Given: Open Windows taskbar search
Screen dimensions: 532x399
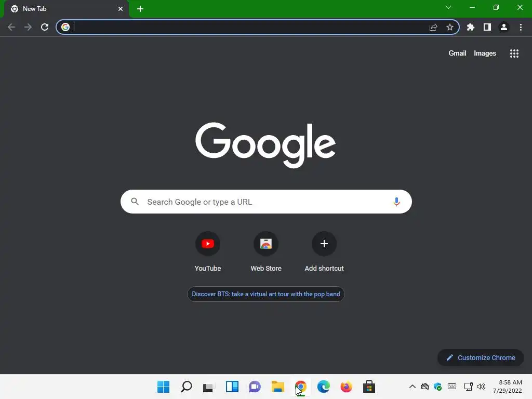Looking at the screenshot, I should click(187, 387).
